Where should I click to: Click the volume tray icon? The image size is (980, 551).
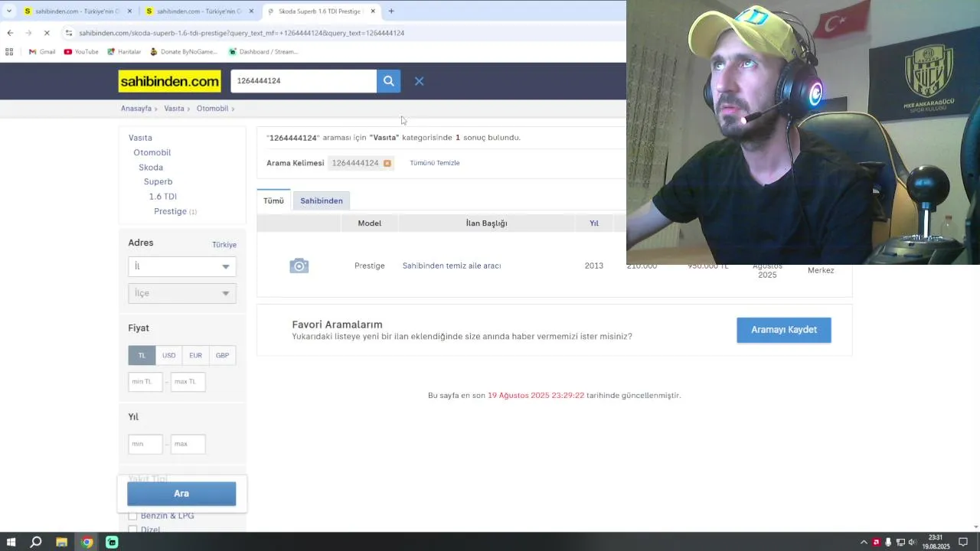[x=912, y=542]
